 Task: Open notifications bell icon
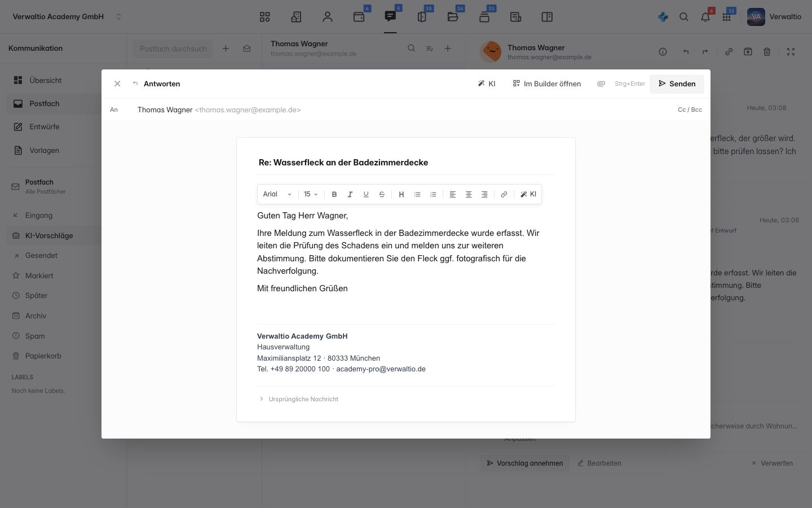705,17
